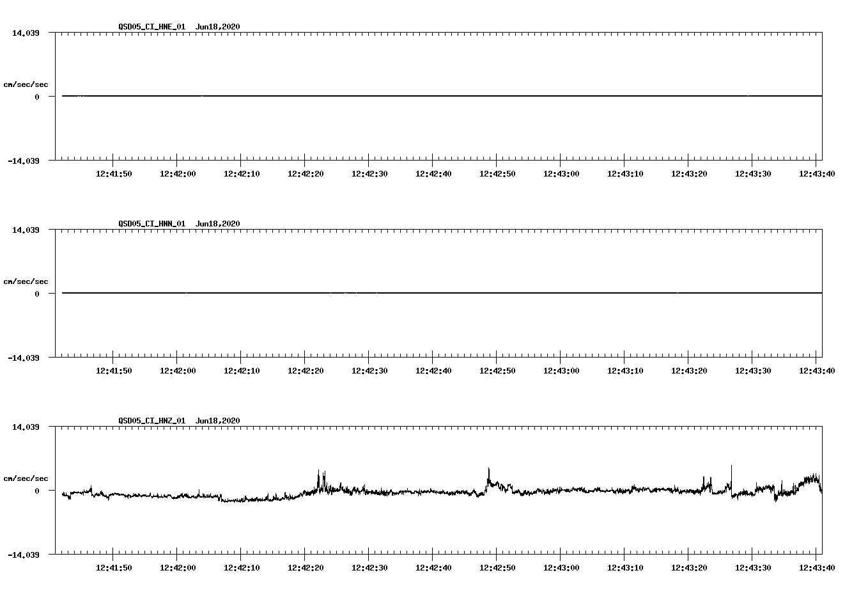The image size is (868, 591).
Task: Click the -14.039 bottom value on HNZ chart
Action: pyautogui.click(x=24, y=555)
